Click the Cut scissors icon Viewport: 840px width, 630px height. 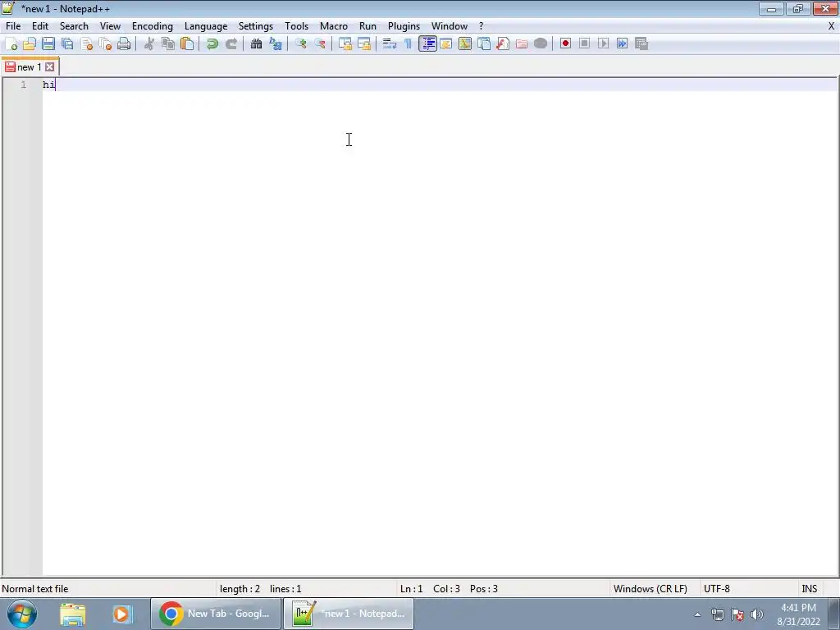(x=149, y=44)
